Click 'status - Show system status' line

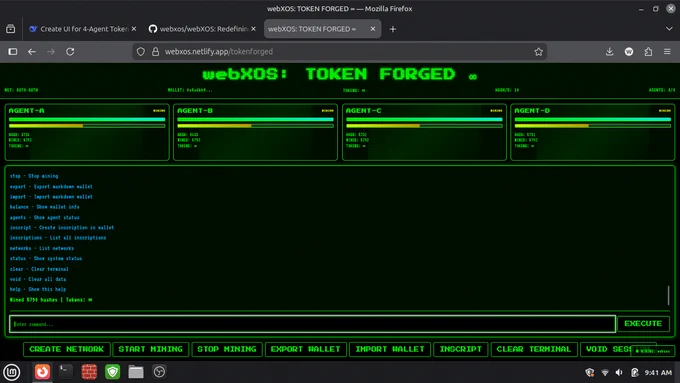pos(46,259)
